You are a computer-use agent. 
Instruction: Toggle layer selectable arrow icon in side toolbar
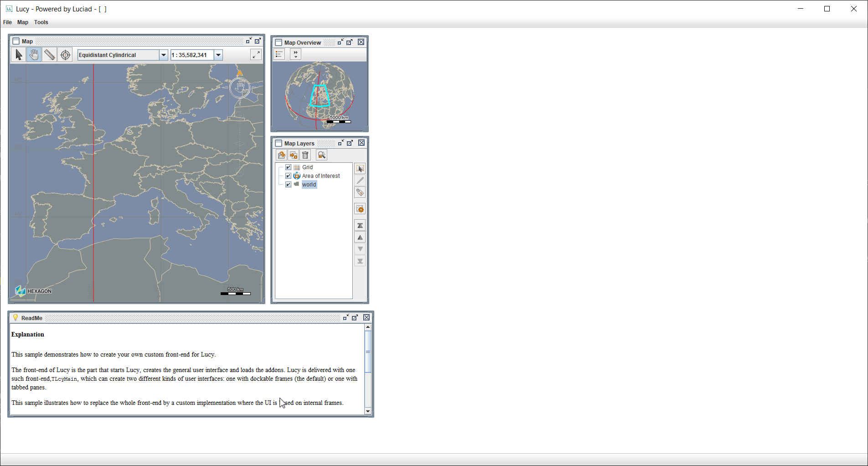(x=360, y=169)
